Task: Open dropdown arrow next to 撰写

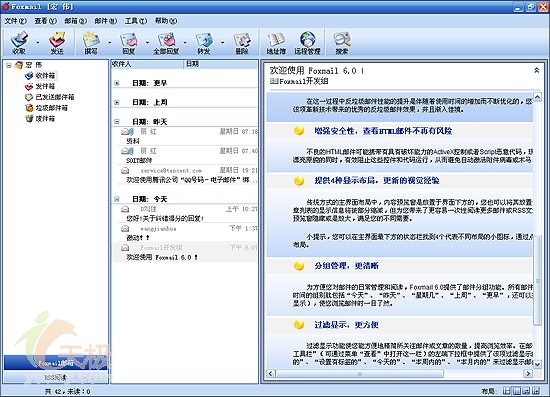Action: click(x=109, y=43)
